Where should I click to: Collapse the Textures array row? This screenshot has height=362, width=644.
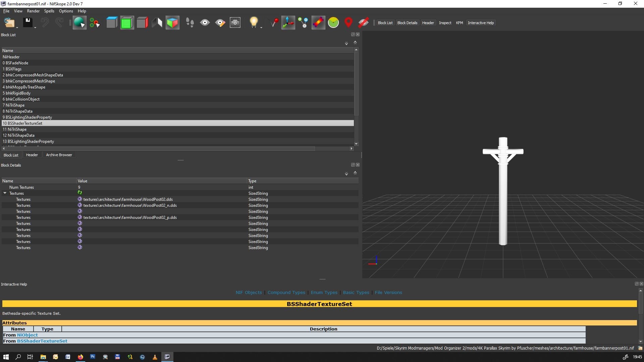pos(5,193)
